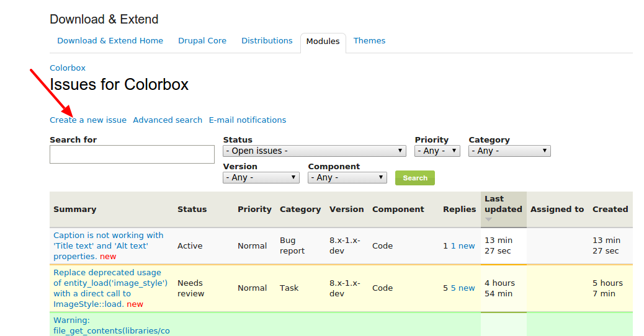Click 'Bug report' category cell
644x336 pixels.
pos(292,245)
